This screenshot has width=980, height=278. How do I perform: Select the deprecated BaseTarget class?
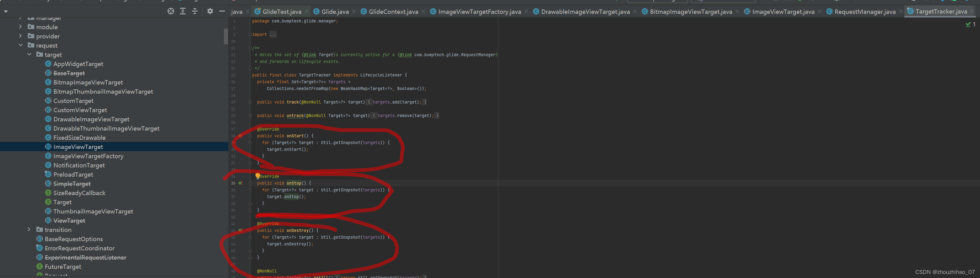69,73
